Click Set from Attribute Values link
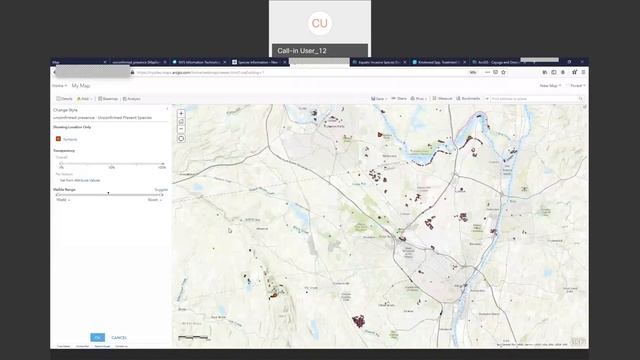640x360 pixels. [x=80, y=180]
